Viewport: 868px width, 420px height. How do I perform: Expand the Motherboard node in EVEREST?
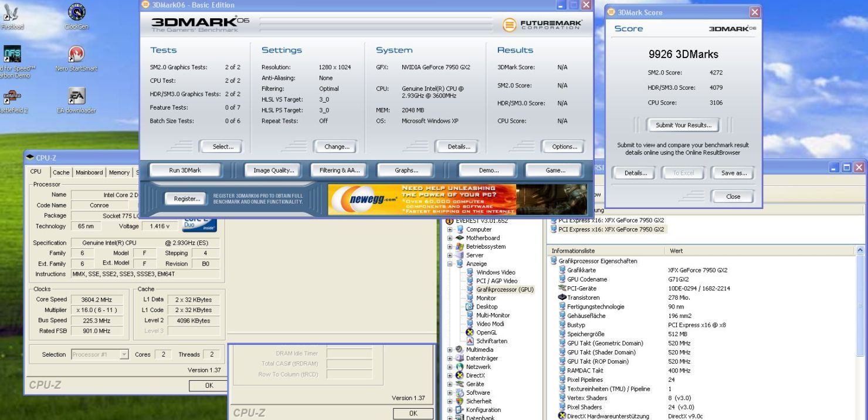pyautogui.click(x=450, y=238)
